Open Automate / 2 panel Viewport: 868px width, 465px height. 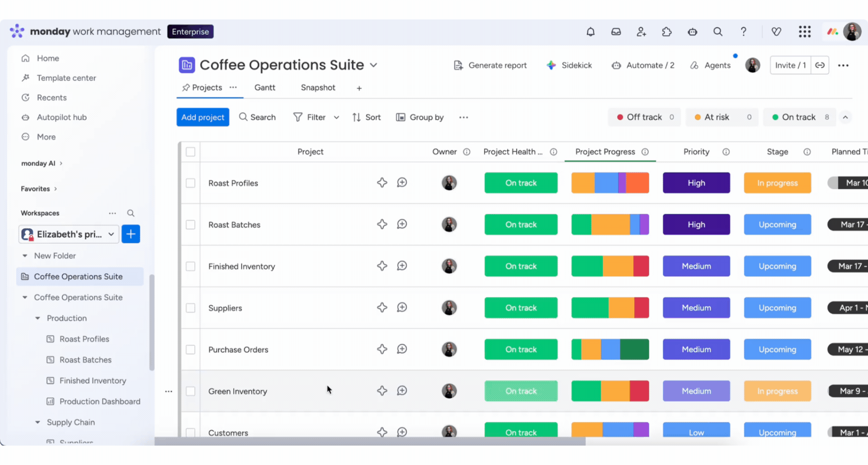point(643,65)
